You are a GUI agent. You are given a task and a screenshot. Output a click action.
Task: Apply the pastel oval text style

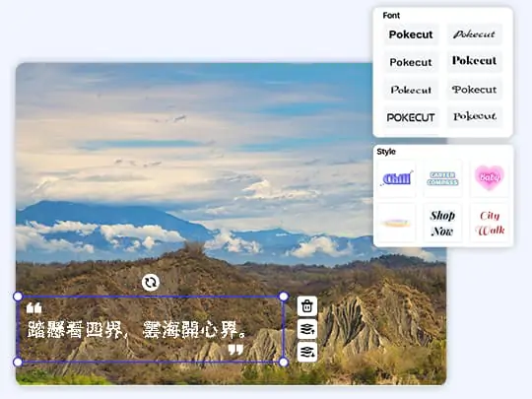point(397,223)
